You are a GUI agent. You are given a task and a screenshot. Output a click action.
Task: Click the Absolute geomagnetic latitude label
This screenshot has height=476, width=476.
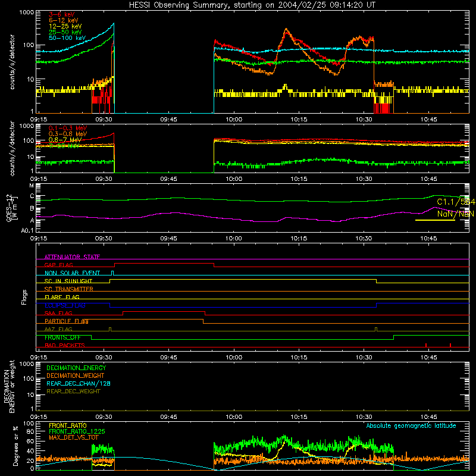click(411, 425)
